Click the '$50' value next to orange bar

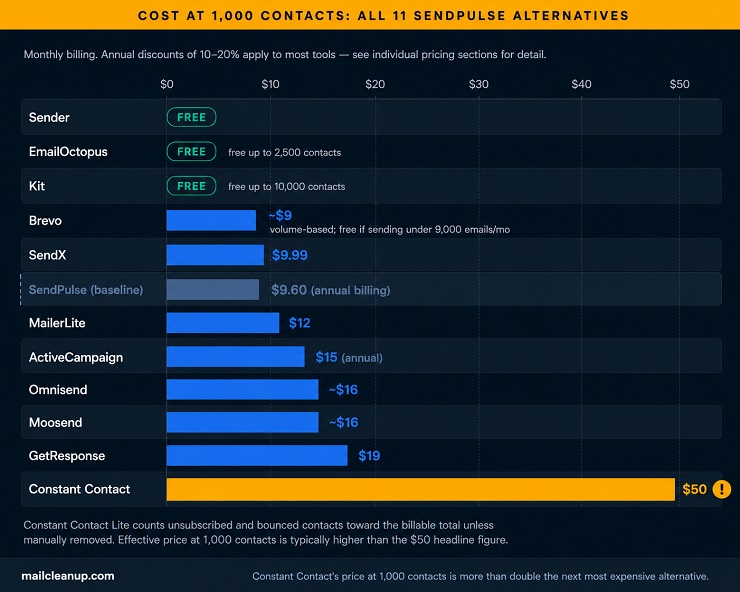pos(695,489)
